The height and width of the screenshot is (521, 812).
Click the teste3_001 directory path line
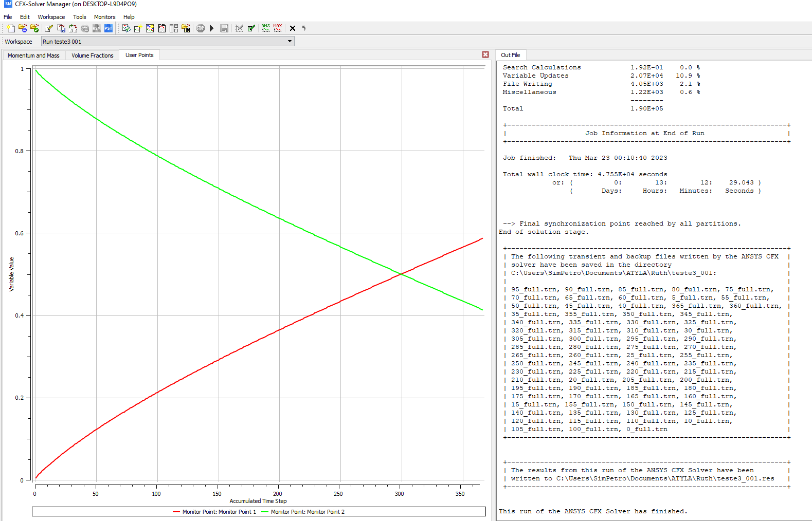tap(613, 273)
